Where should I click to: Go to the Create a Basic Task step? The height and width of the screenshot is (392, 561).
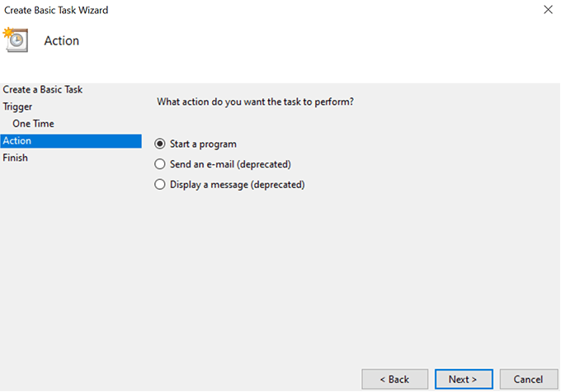click(x=43, y=89)
